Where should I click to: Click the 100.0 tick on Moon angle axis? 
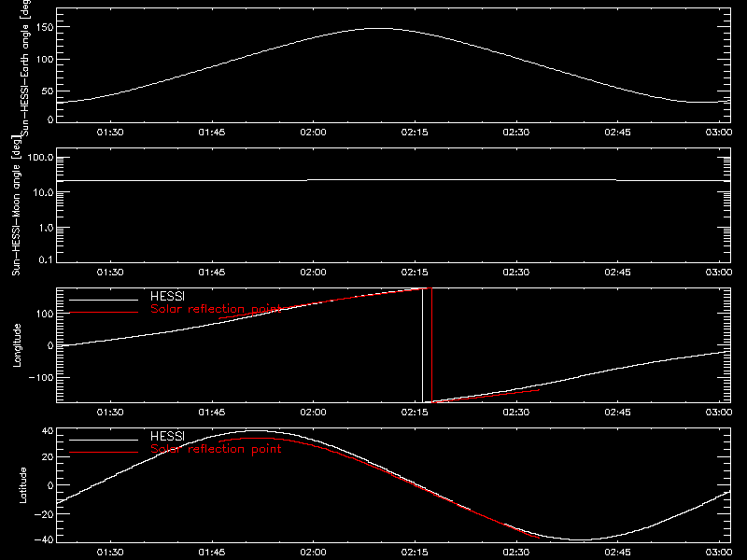(x=40, y=158)
